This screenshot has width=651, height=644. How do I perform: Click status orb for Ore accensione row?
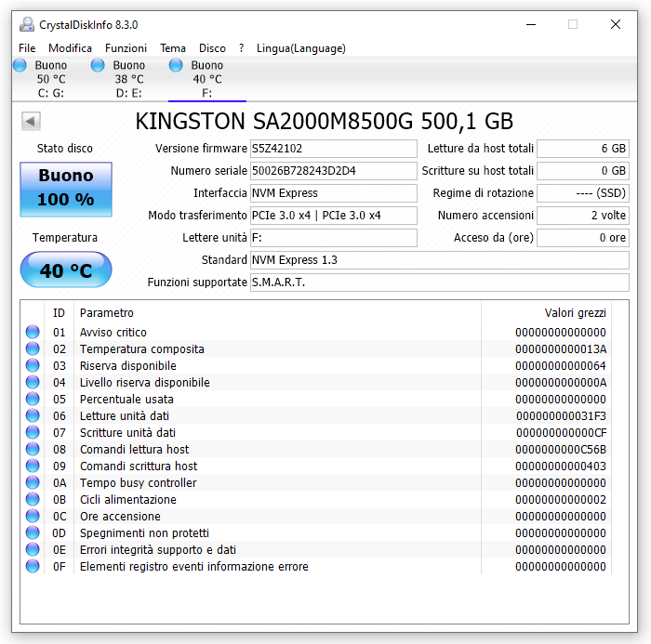point(33,516)
